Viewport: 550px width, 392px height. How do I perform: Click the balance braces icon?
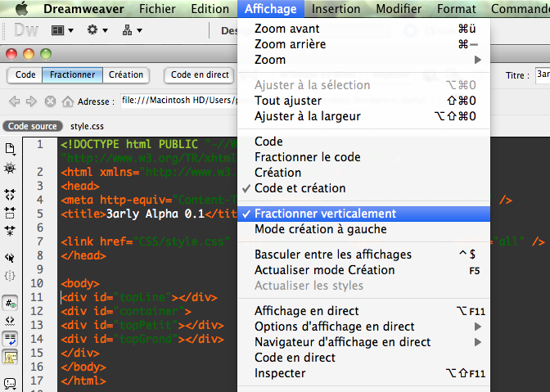pos(10,276)
